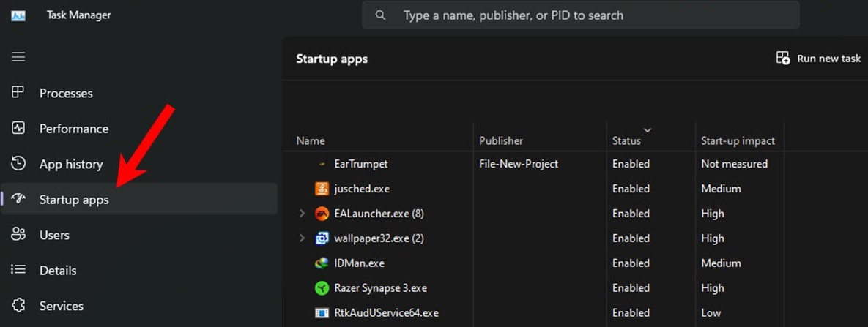Click the sort arrow above Status
The width and height of the screenshot is (868, 327).
coord(647,130)
